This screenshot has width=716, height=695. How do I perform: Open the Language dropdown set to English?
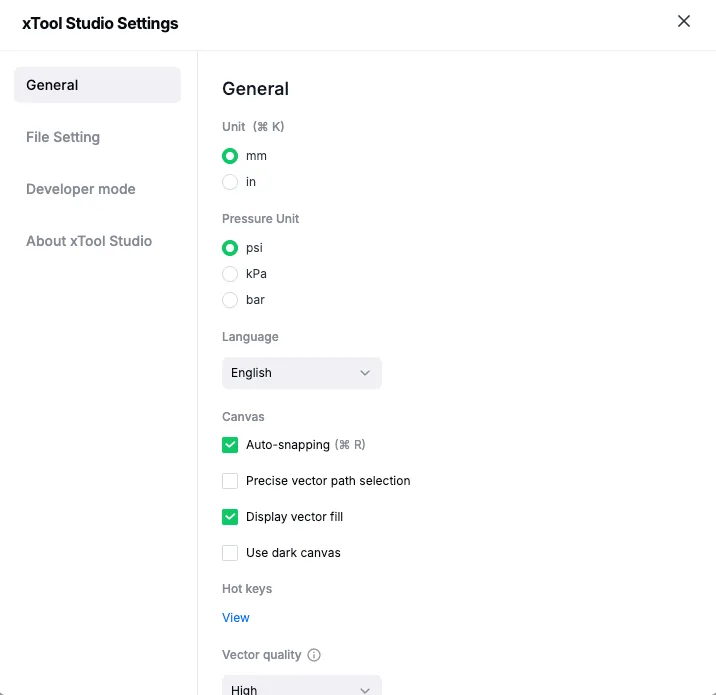302,373
